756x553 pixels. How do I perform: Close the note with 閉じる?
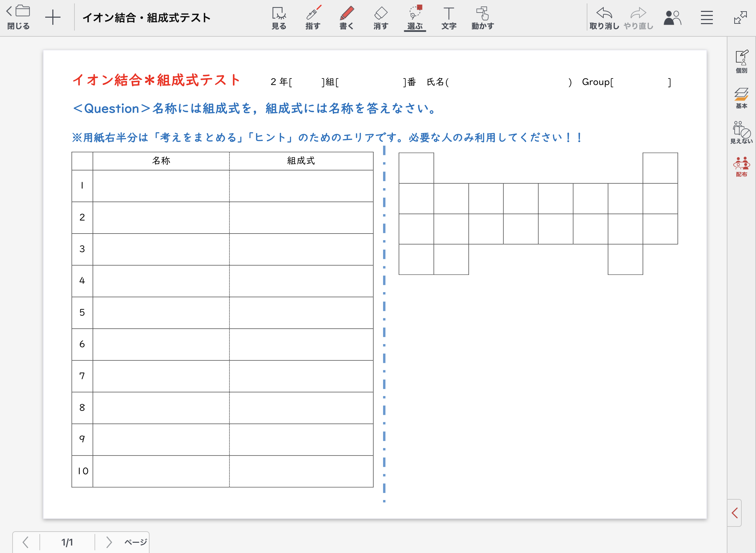pos(18,17)
